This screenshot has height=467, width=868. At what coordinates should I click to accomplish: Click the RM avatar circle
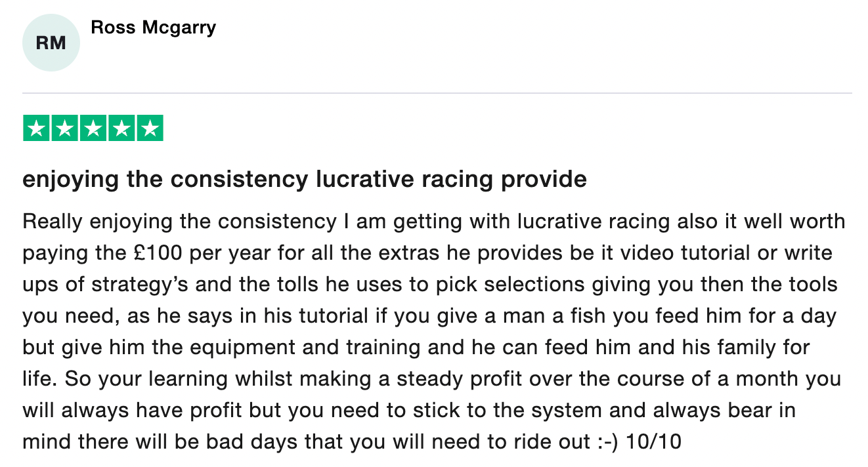click(51, 42)
